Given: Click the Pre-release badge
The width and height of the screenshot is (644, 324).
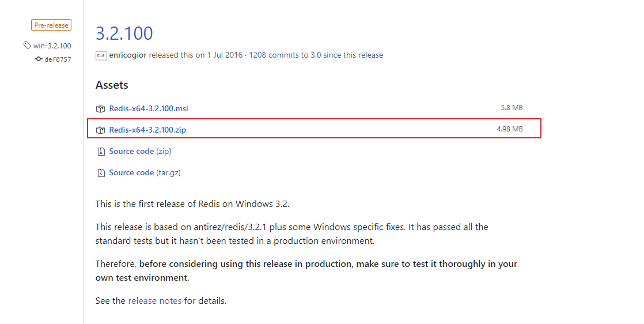Looking at the screenshot, I should click(x=51, y=25).
